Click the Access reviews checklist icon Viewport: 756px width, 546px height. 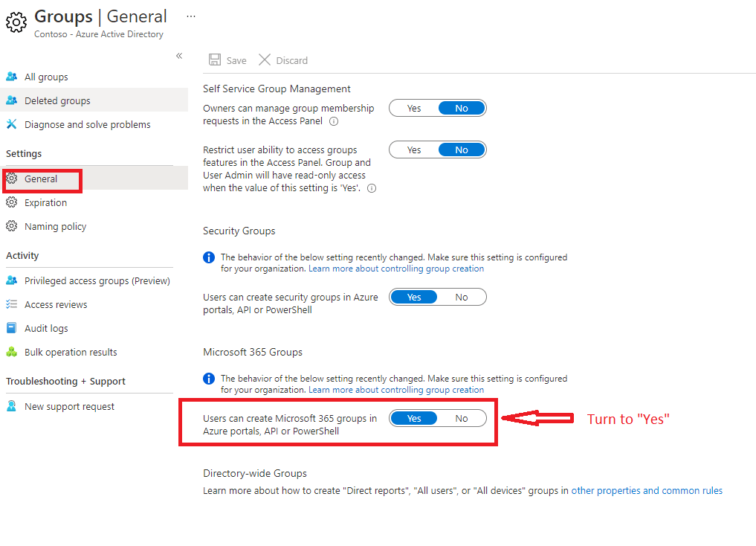tap(12, 304)
